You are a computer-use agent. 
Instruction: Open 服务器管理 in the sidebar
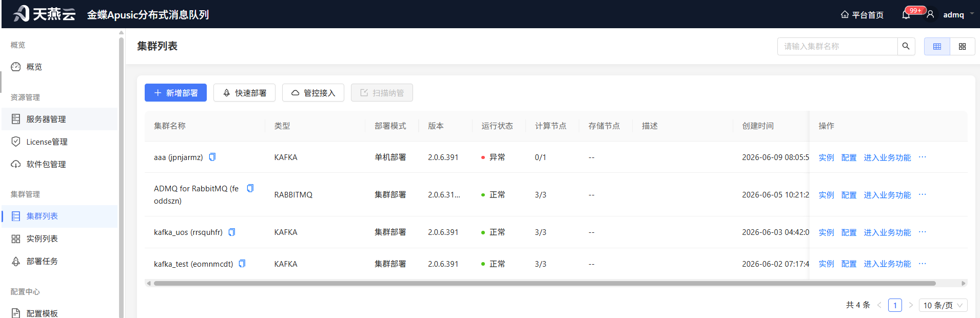pos(60,119)
